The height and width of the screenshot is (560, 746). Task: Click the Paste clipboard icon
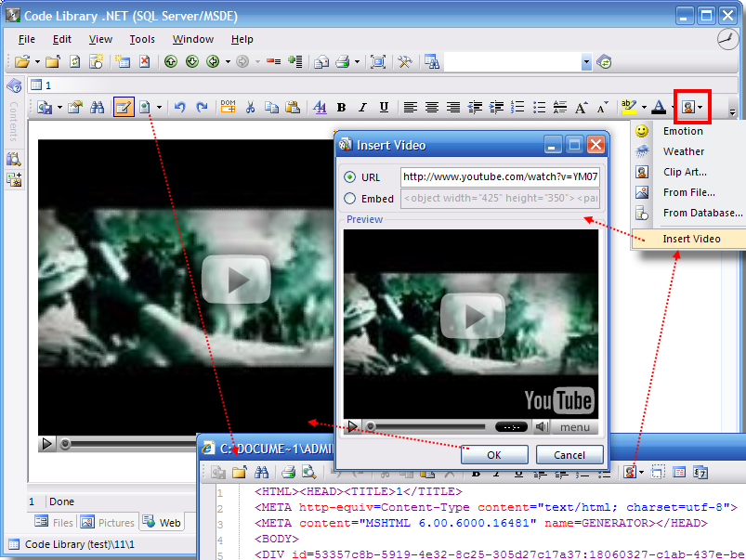point(292,108)
